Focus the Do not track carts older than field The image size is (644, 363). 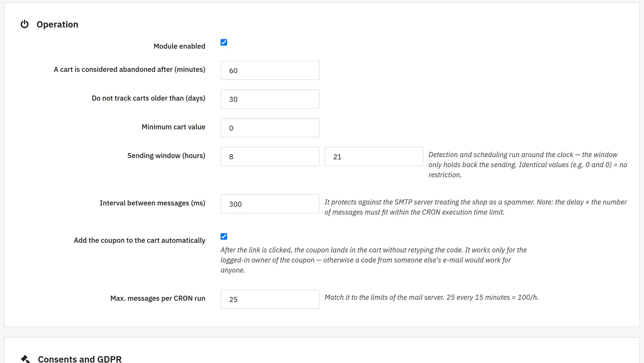270,99
